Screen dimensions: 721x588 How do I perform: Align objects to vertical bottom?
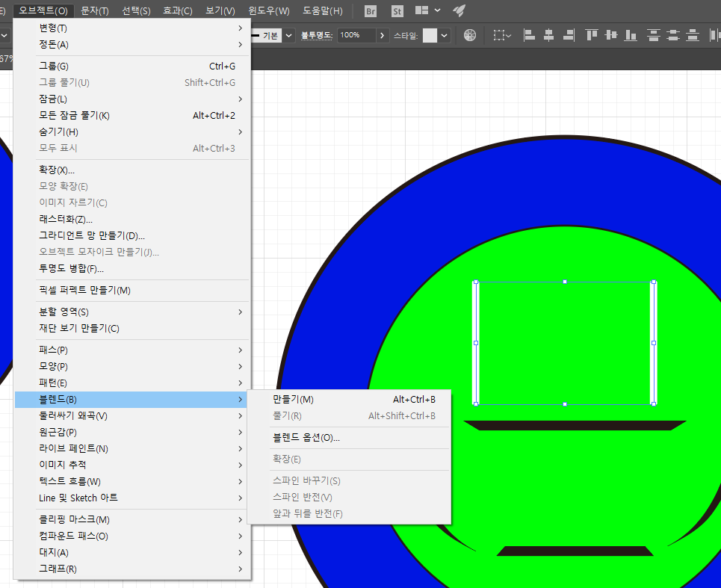[631, 35]
